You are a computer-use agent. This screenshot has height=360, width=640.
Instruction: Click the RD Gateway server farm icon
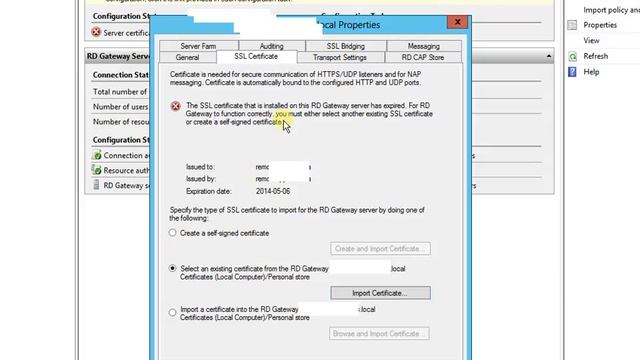(96, 185)
